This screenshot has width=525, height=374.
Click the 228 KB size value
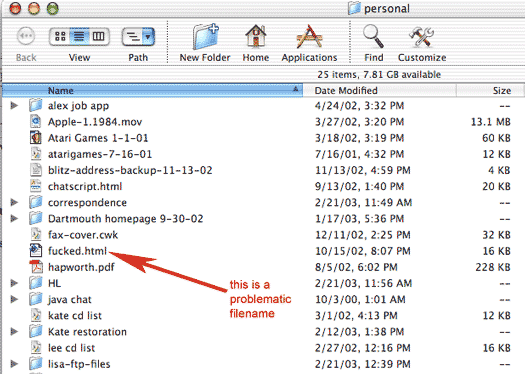coord(493,267)
